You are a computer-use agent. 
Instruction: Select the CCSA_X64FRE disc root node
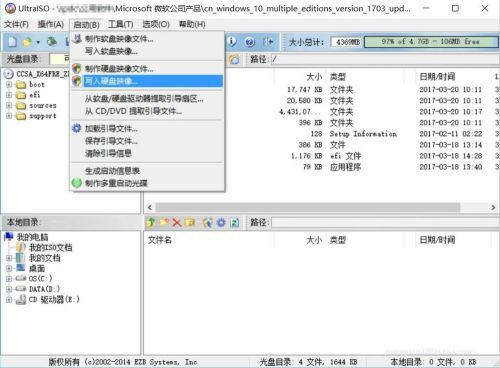[42, 74]
